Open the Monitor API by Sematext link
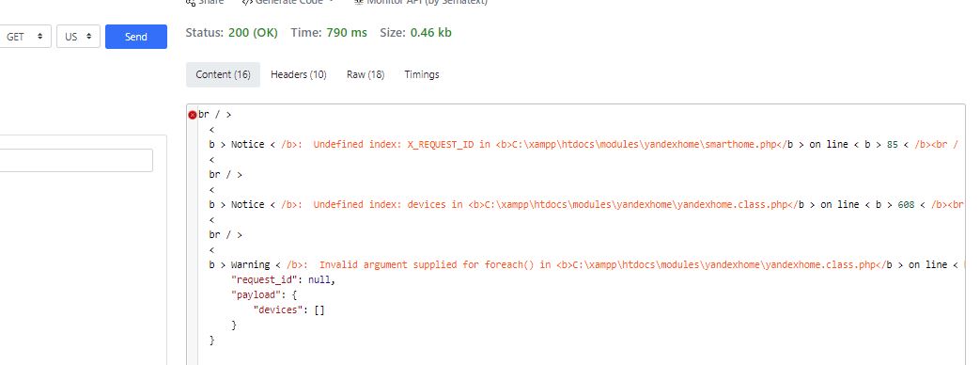The image size is (980, 365). pos(420,3)
